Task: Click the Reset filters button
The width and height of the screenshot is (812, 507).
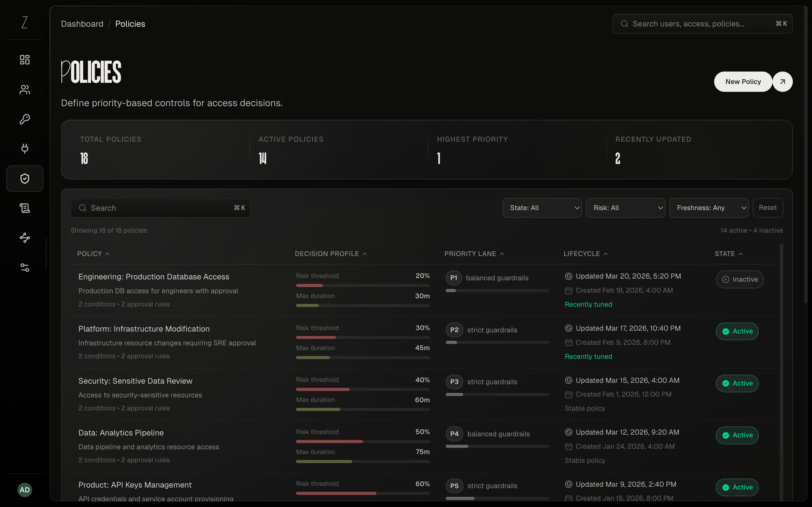Action: pyautogui.click(x=768, y=208)
